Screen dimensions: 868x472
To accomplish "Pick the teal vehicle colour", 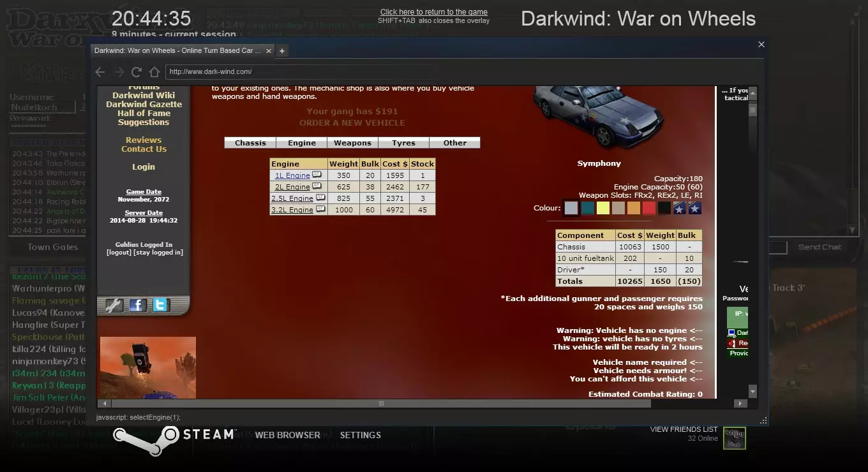I will [x=587, y=208].
